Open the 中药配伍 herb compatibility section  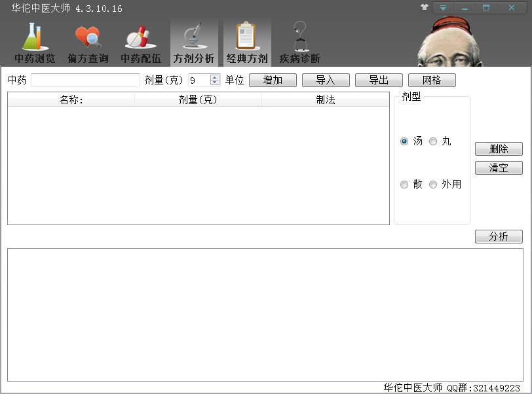pos(140,43)
